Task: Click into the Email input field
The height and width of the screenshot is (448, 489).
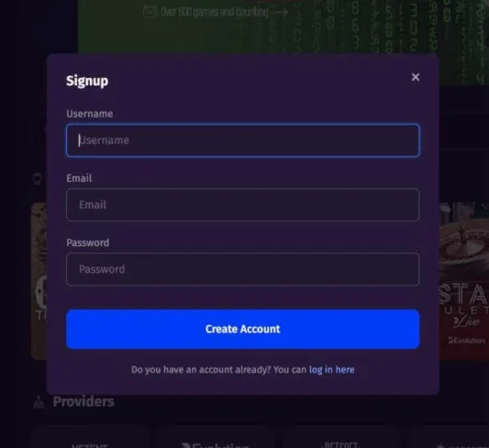Action: click(x=242, y=205)
